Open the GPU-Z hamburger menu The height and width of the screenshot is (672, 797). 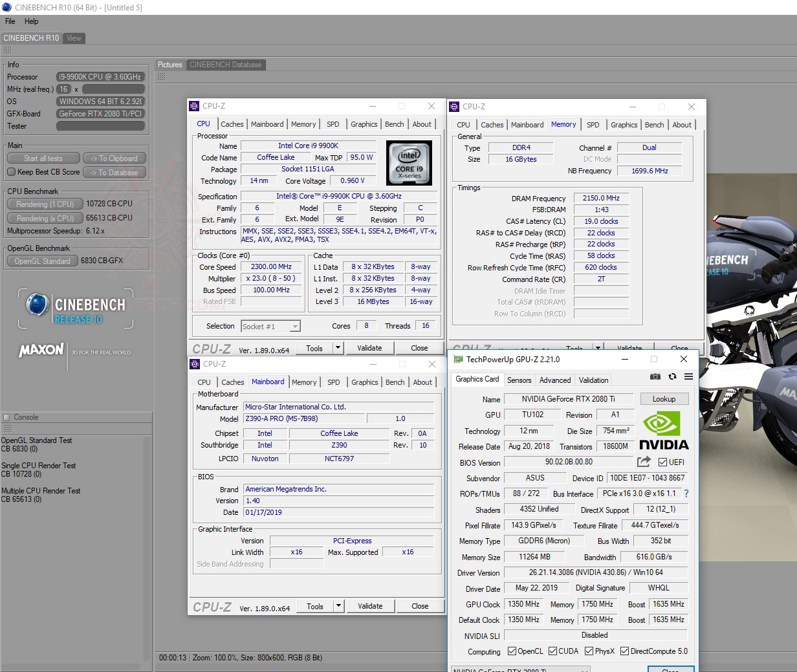click(688, 376)
